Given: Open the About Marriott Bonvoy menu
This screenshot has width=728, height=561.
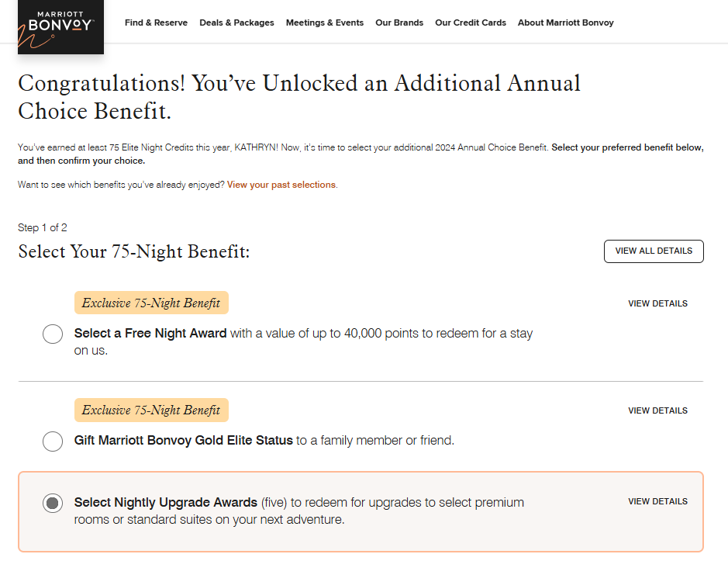Looking at the screenshot, I should pyautogui.click(x=565, y=23).
